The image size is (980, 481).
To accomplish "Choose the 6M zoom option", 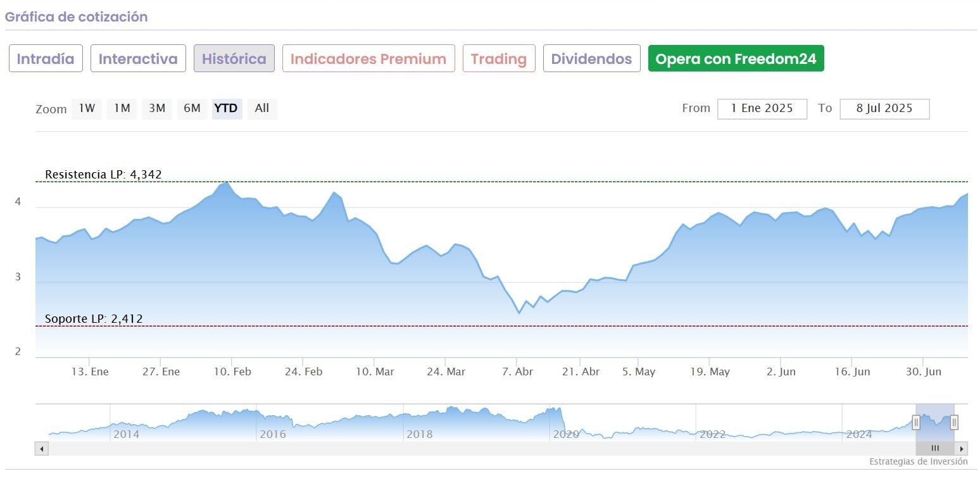I will click(192, 108).
